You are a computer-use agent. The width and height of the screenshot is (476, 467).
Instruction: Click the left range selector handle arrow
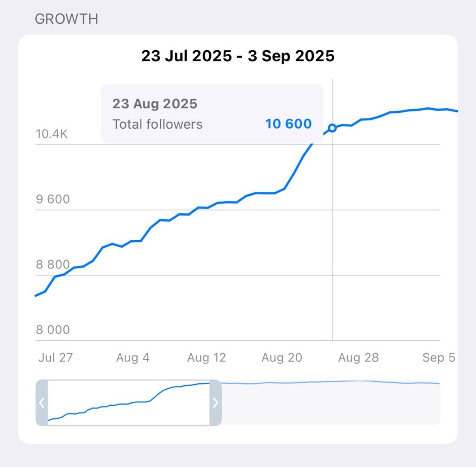[x=42, y=402]
